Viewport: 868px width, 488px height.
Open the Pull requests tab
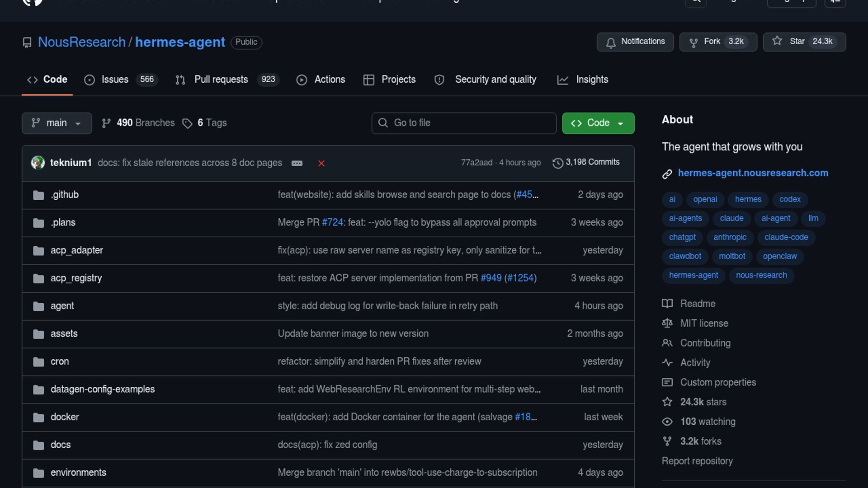(221, 80)
